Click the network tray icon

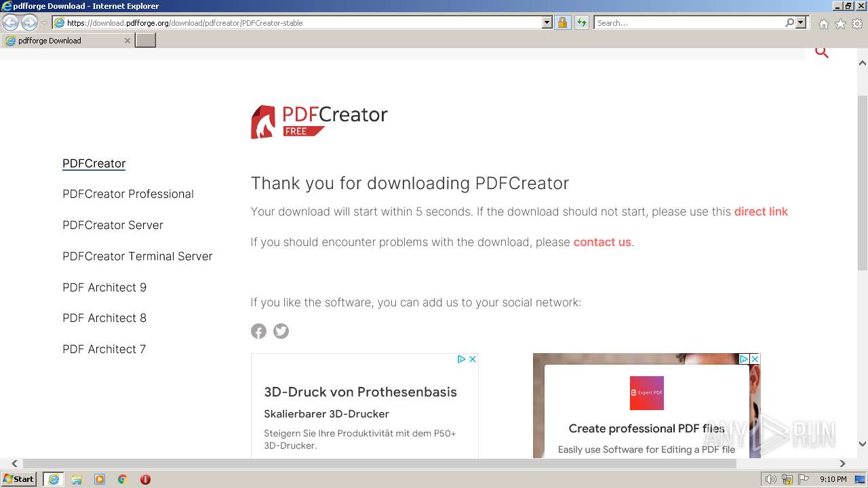coord(787,479)
